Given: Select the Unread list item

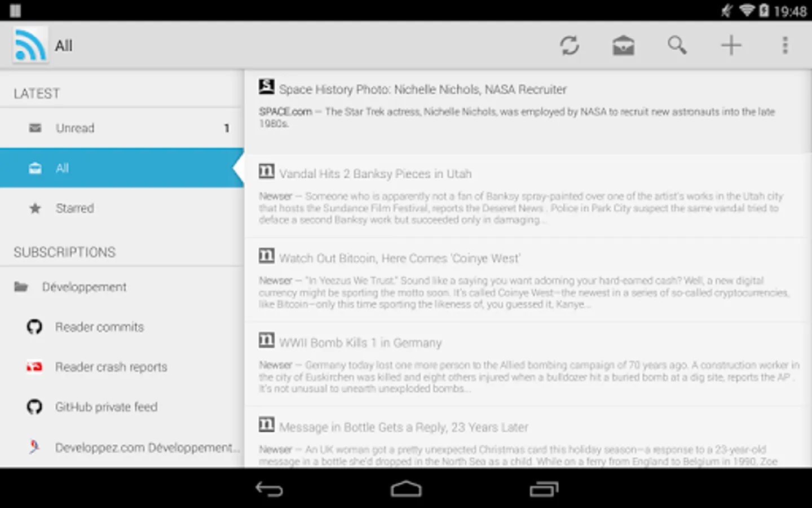Looking at the screenshot, I should (122, 128).
